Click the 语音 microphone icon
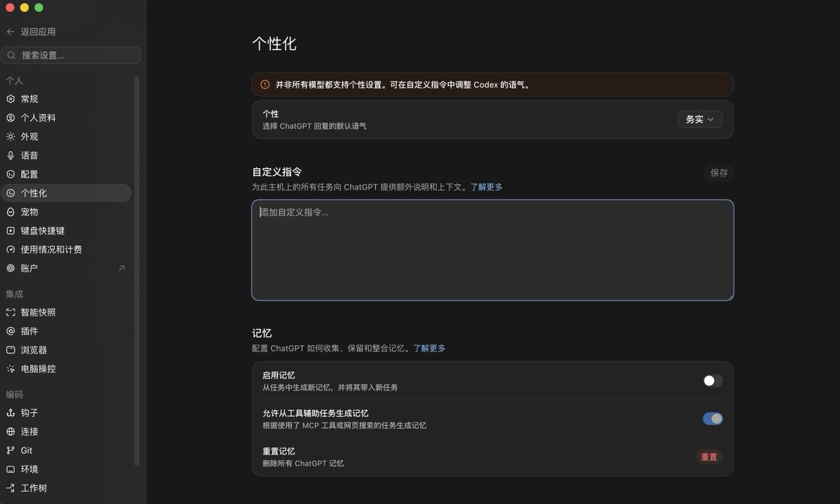840x504 pixels. [x=10, y=155]
